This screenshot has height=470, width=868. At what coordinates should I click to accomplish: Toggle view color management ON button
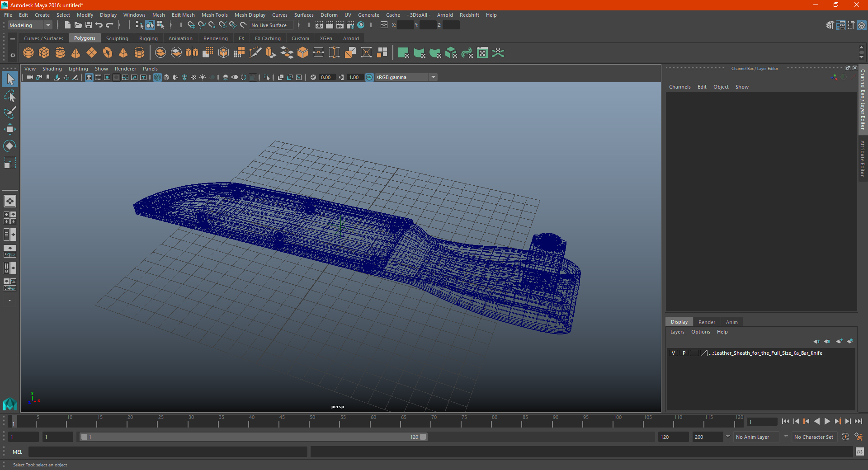coord(369,77)
